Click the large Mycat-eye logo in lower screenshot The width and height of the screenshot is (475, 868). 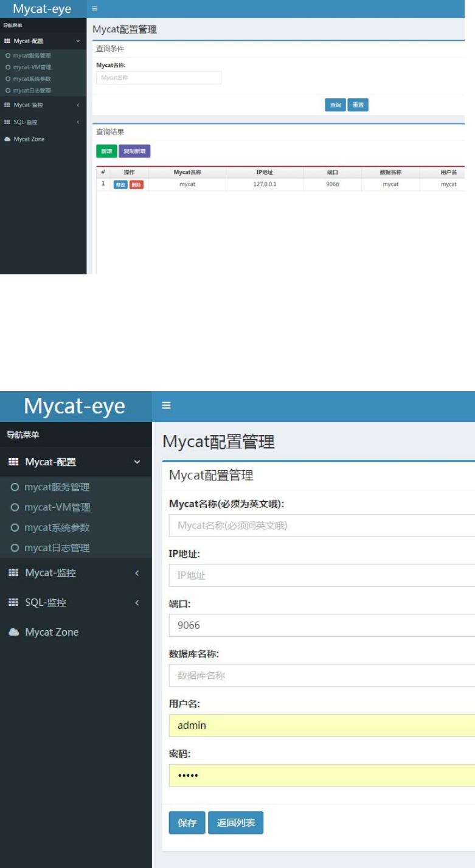(x=74, y=406)
